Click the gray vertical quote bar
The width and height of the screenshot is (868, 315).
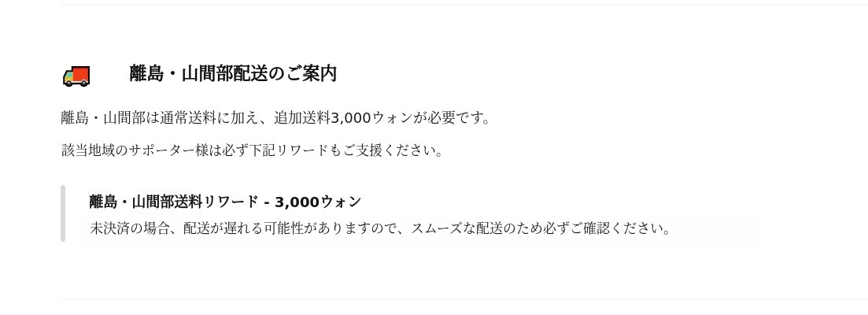click(63, 213)
